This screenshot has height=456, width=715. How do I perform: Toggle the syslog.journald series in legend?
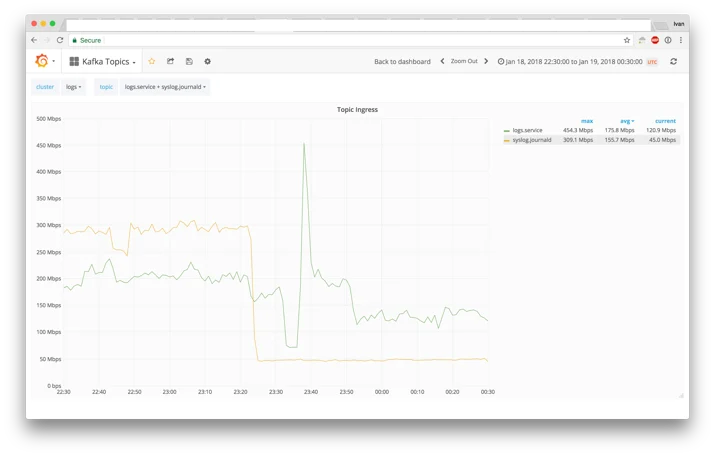point(532,140)
